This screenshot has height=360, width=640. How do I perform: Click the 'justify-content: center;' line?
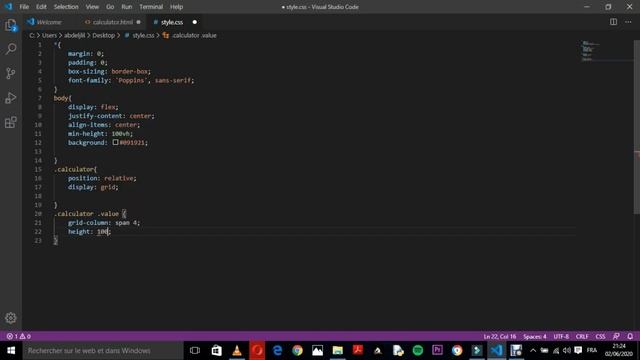(111, 116)
